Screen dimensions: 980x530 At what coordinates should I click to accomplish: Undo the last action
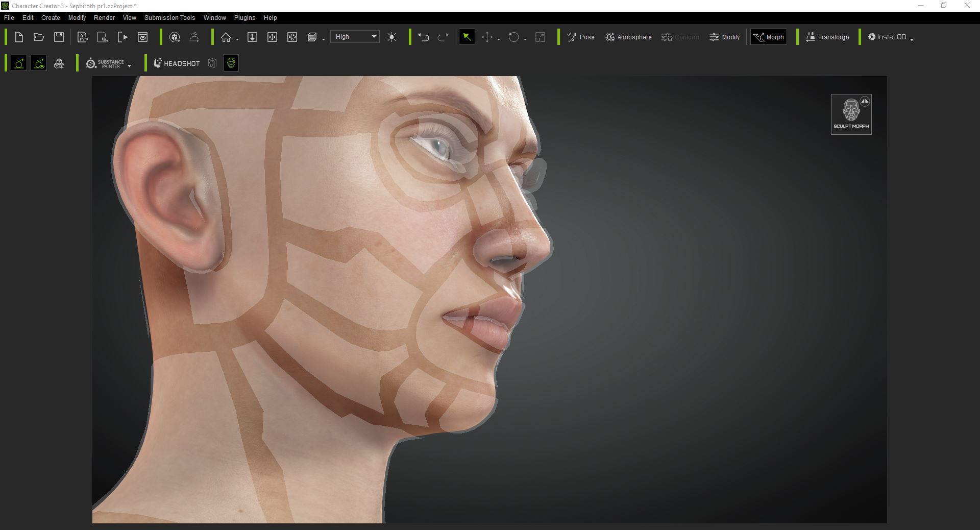click(x=423, y=37)
